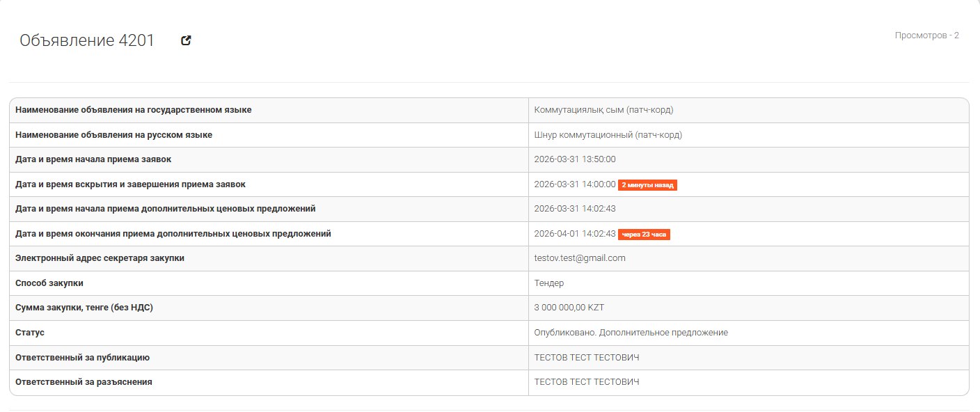Click the "Просмотров - 2" view counter
Screen dimensions: 980x412
(926, 35)
